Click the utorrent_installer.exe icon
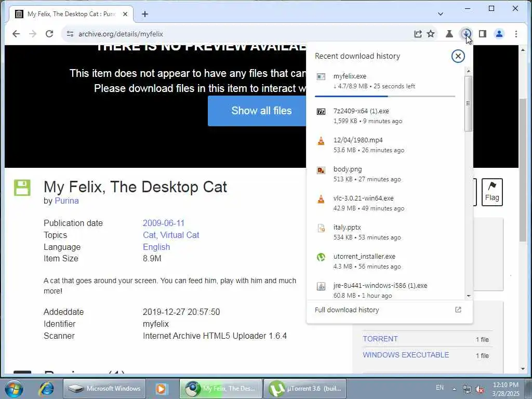532x399 pixels. [321, 257]
